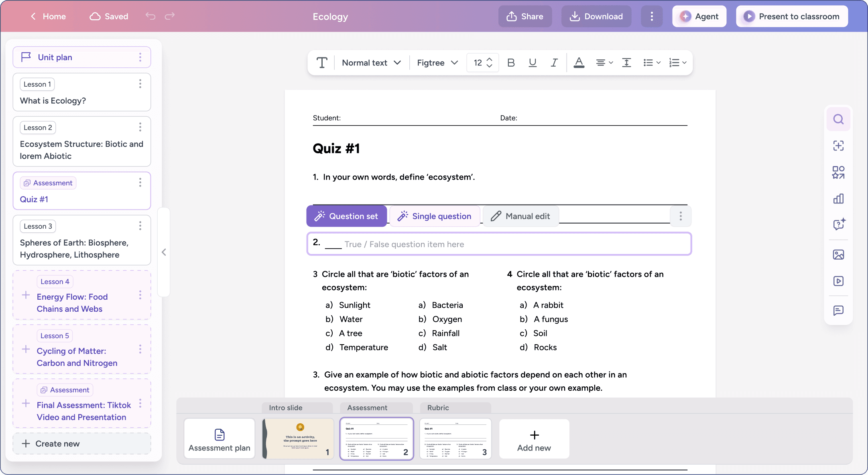868x475 pixels.
Task: Toggle italic formatting
Action: pyautogui.click(x=554, y=63)
